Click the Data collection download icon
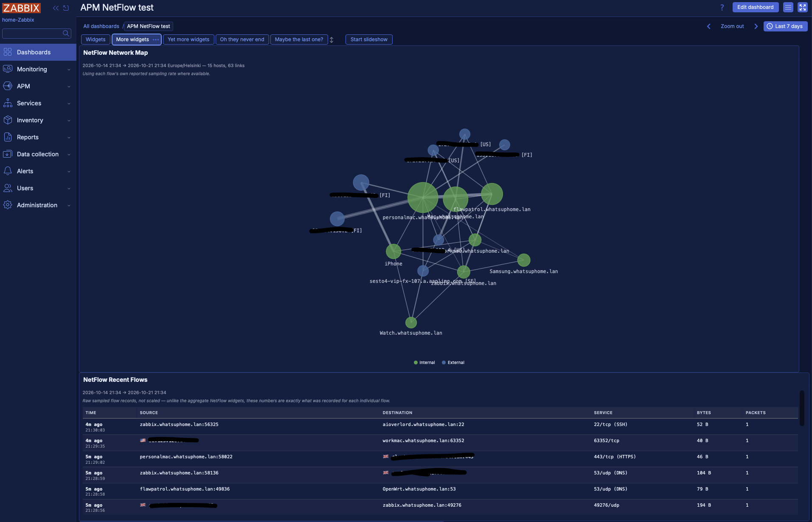 [8, 154]
